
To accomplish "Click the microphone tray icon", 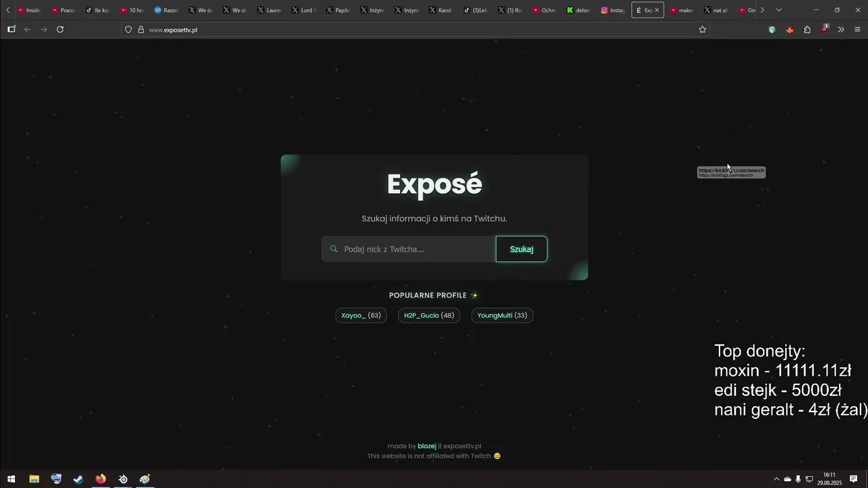I will click(x=798, y=479).
